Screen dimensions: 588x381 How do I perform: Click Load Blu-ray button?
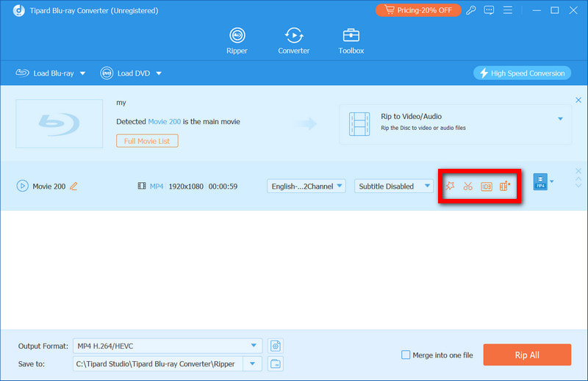pyautogui.click(x=45, y=73)
